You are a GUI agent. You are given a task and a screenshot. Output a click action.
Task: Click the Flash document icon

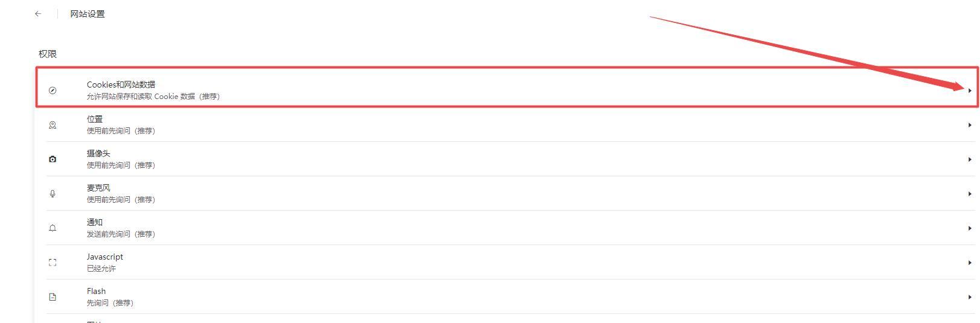pos(53,297)
